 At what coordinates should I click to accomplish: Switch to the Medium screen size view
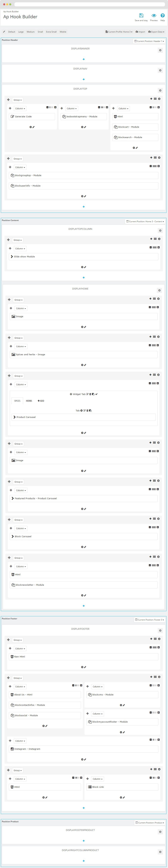point(31,32)
